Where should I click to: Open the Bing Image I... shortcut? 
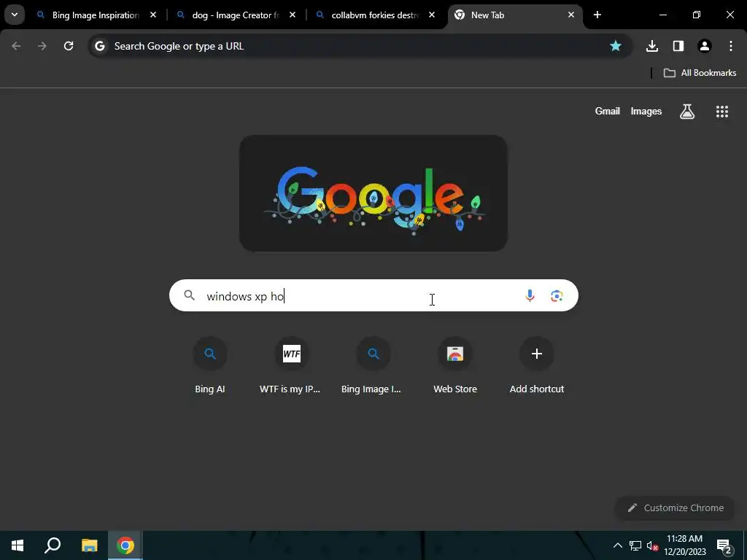(373, 366)
